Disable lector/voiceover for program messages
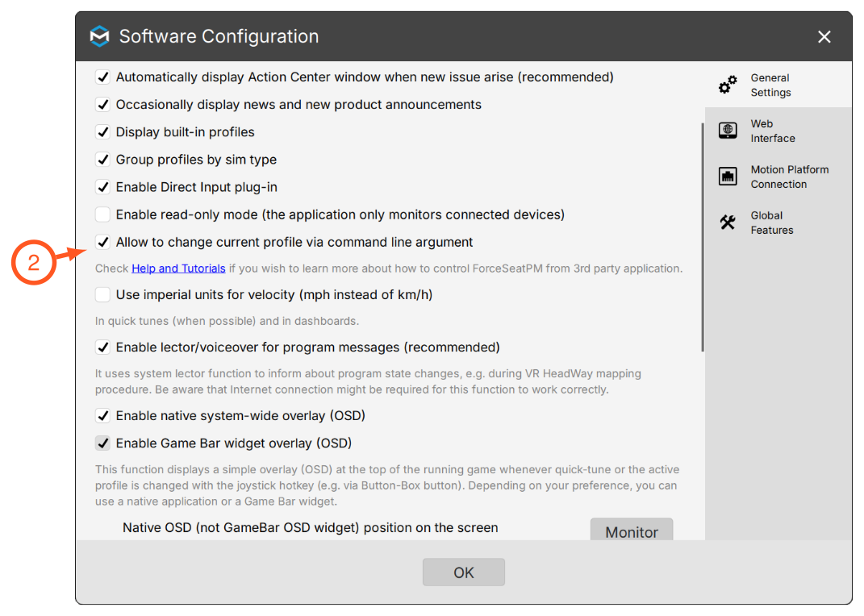The width and height of the screenshot is (864, 616). [x=102, y=348]
